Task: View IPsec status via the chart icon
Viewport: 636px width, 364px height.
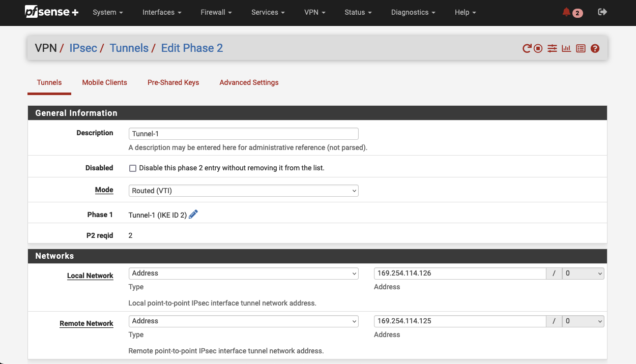Action: [566, 48]
